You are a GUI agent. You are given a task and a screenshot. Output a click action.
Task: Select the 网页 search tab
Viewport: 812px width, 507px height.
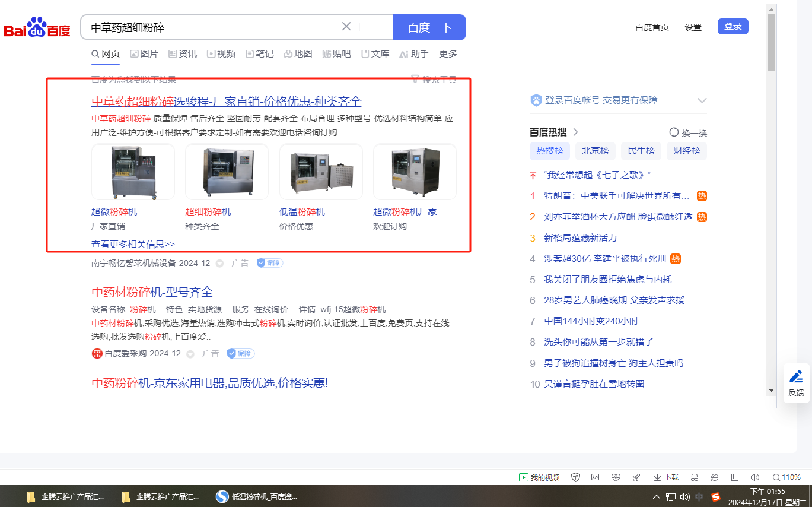click(106, 54)
